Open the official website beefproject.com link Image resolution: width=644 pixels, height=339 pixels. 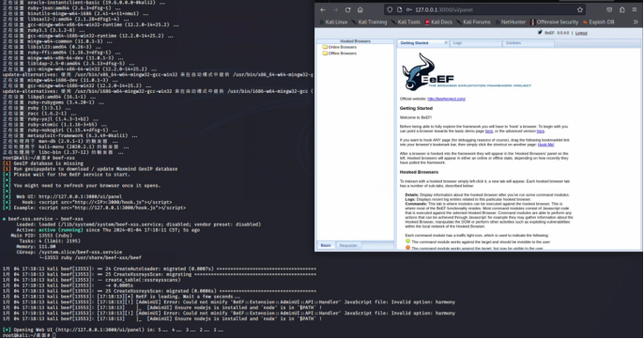tap(447, 99)
